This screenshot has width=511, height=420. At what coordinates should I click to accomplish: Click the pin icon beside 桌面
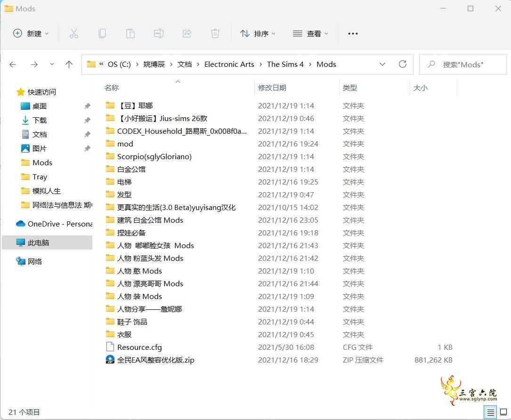coord(87,106)
